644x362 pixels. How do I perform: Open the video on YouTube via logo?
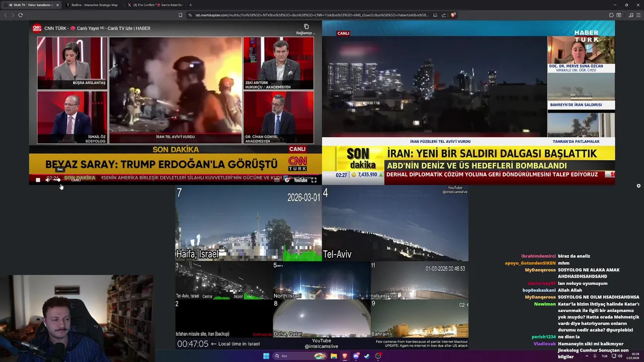300,180
